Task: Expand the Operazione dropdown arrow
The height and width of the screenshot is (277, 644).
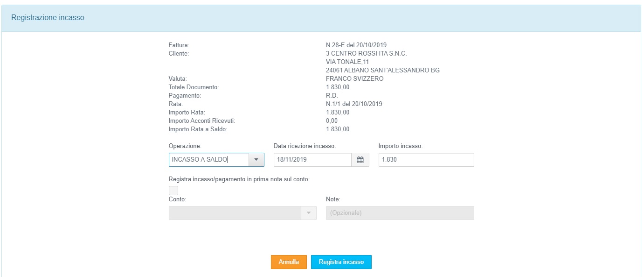Action: 256,160
